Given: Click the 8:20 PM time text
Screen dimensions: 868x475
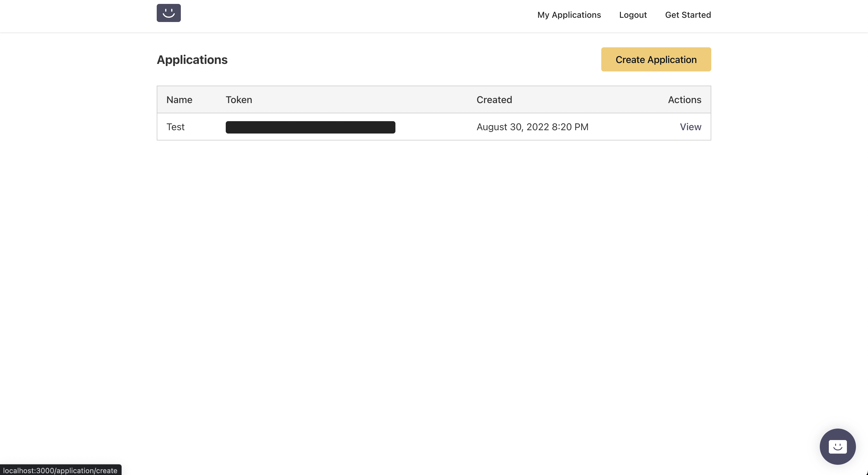Looking at the screenshot, I should point(570,127).
